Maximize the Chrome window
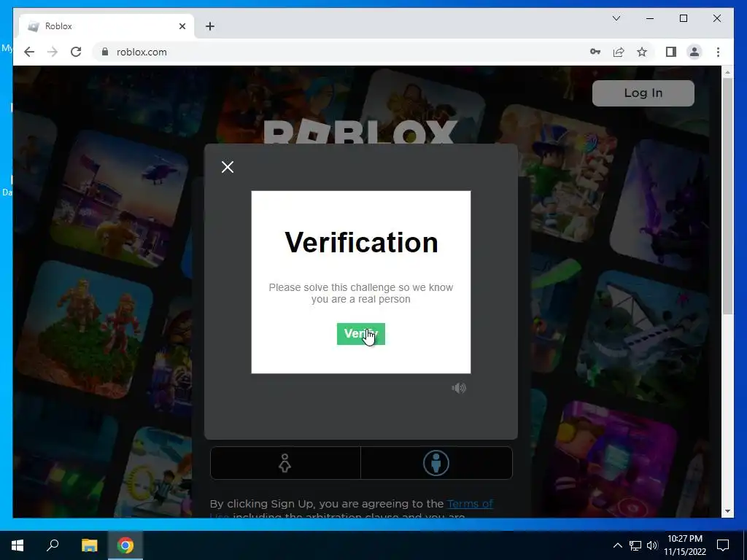Viewport: 747px width, 560px height. click(x=683, y=18)
